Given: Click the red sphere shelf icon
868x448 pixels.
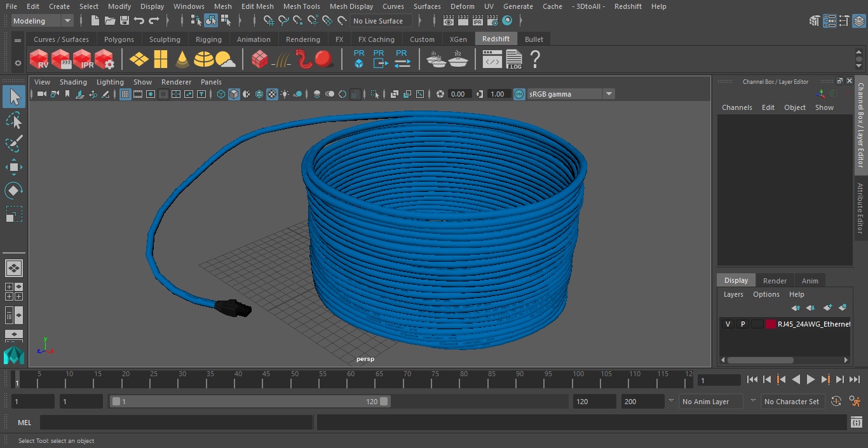Looking at the screenshot, I should pyautogui.click(x=325, y=59).
